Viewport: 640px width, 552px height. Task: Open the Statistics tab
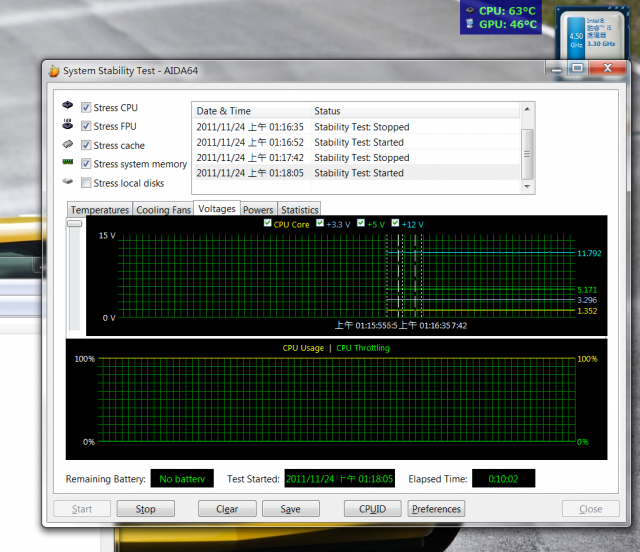click(x=299, y=209)
